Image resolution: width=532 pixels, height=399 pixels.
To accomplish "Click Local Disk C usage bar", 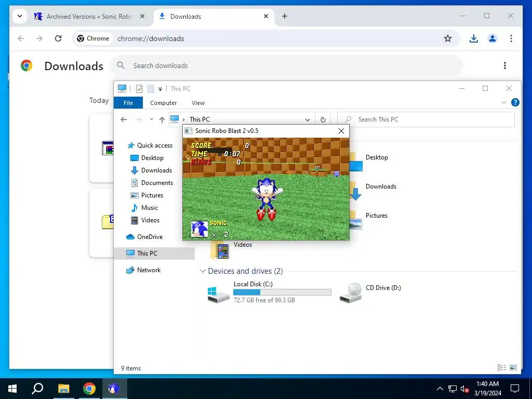I will point(282,292).
